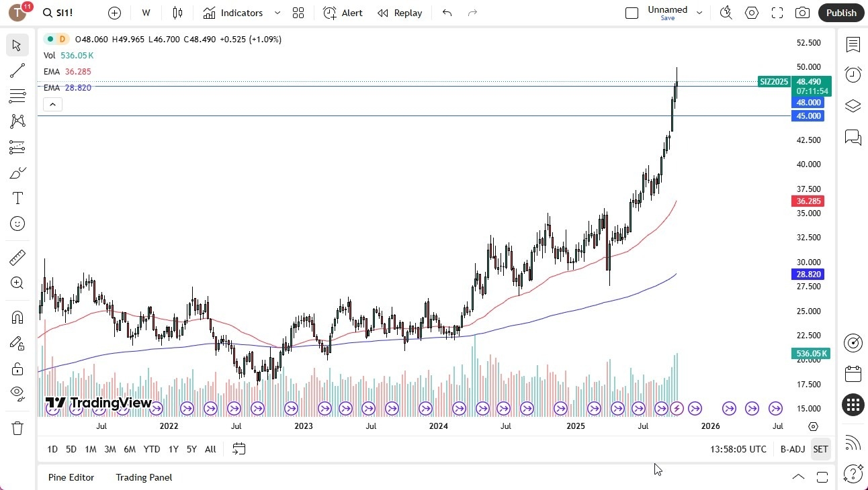Open the Unnamed layout dropdown menu

click(699, 13)
